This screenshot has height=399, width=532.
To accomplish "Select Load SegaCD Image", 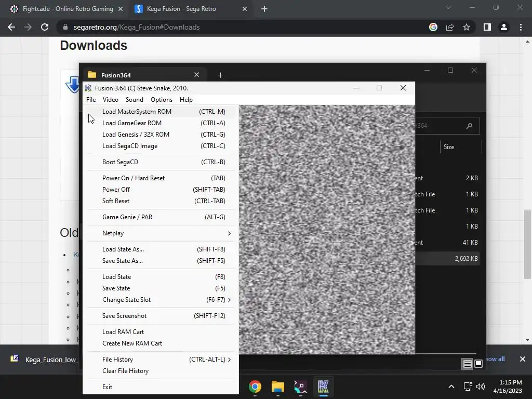I will coord(161,146).
